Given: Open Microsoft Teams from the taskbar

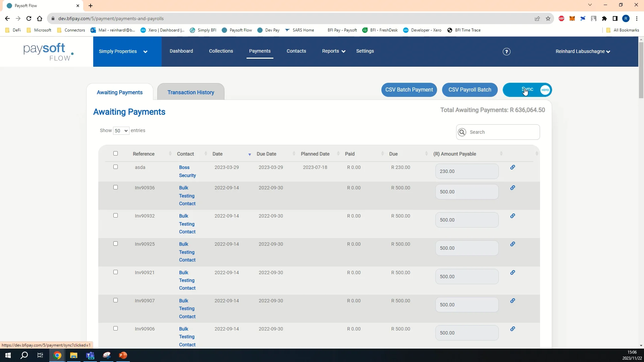Looking at the screenshot, I should [x=90, y=355].
